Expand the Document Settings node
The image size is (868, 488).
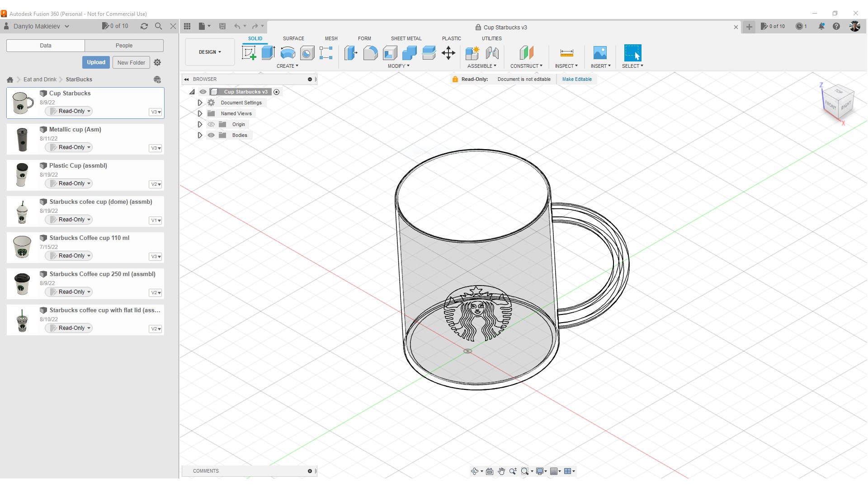point(200,103)
